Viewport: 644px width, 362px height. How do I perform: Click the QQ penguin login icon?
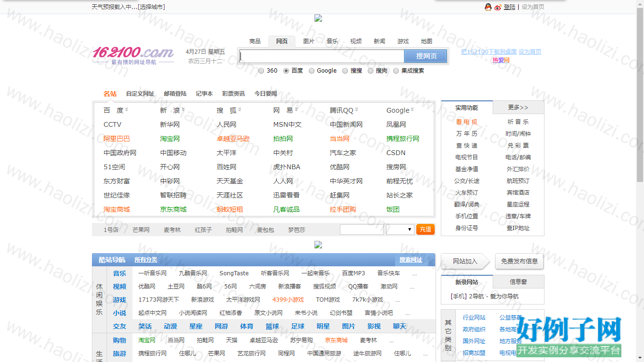click(488, 7)
